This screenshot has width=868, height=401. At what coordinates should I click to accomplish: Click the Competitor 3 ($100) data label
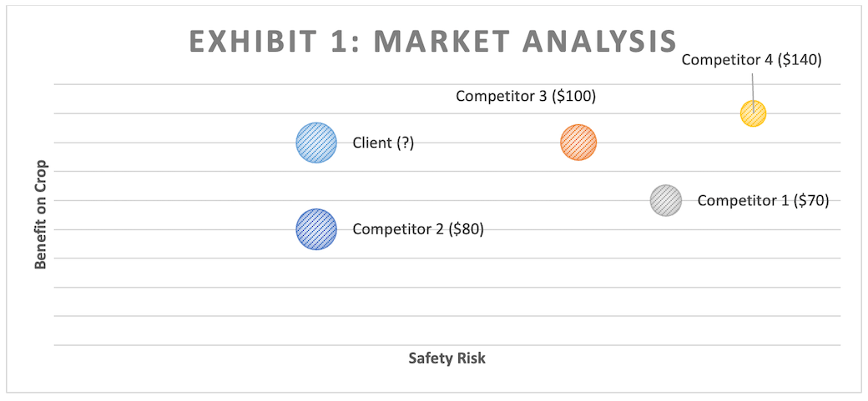(526, 96)
